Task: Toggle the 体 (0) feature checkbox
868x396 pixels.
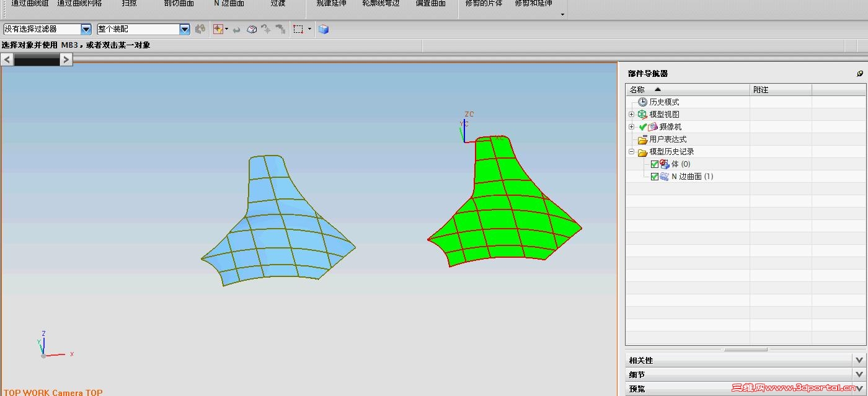Action: click(655, 164)
